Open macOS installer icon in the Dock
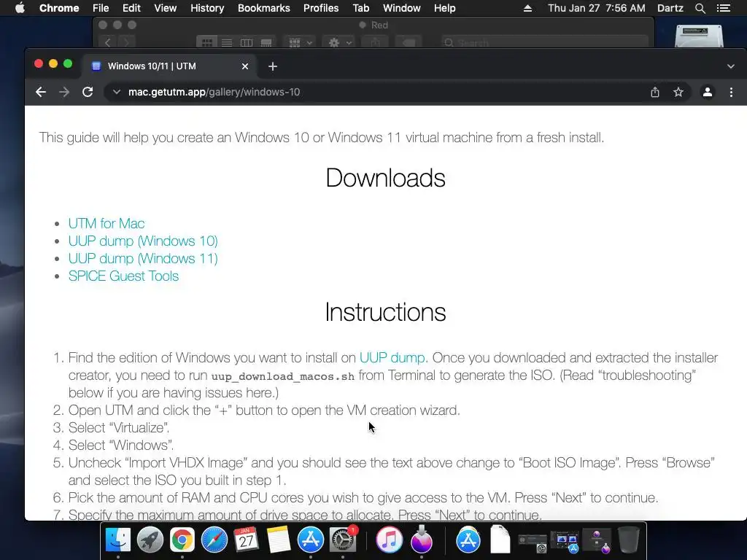 [x=422, y=540]
